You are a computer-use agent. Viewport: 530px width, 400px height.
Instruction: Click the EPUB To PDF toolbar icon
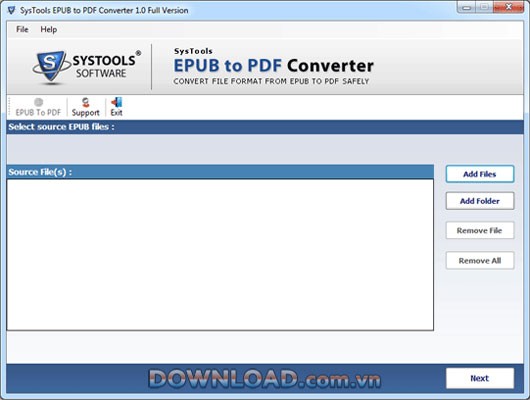38,107
